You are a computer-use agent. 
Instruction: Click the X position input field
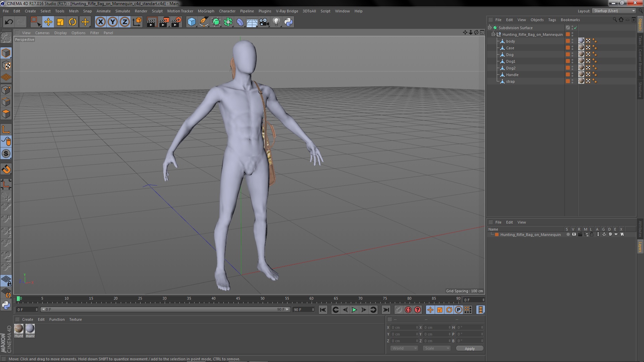(x=404, y=327)
